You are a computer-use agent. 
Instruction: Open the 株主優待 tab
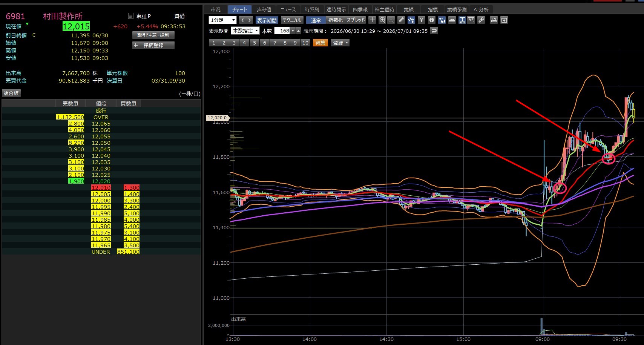click(x=385, y=9)
